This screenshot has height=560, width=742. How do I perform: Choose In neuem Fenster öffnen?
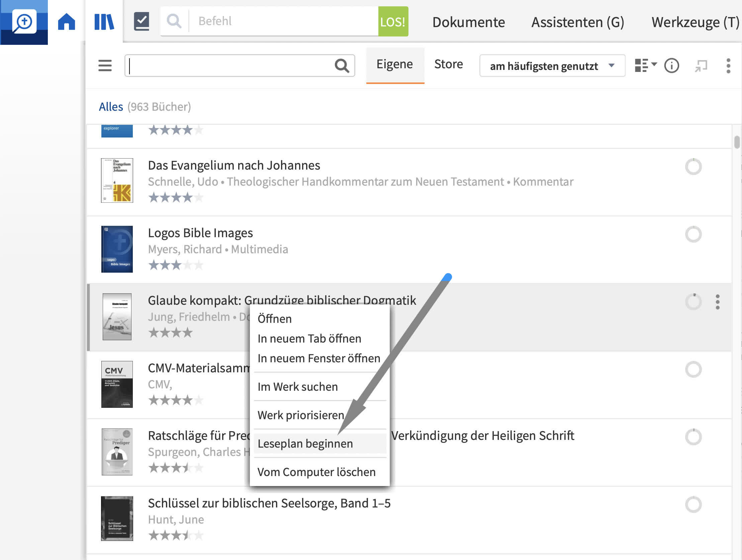pos(319,358)
